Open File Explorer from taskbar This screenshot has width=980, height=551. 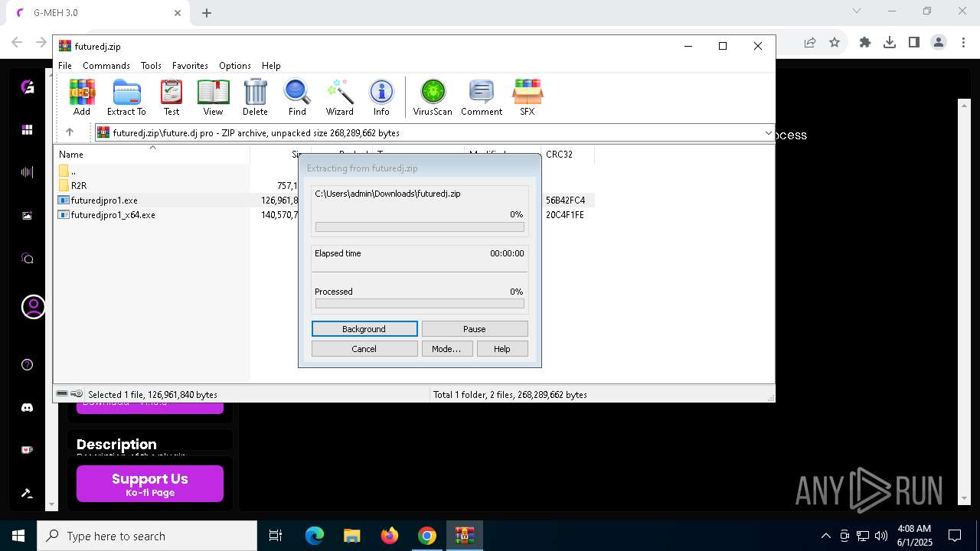click(x=351, y=536)
